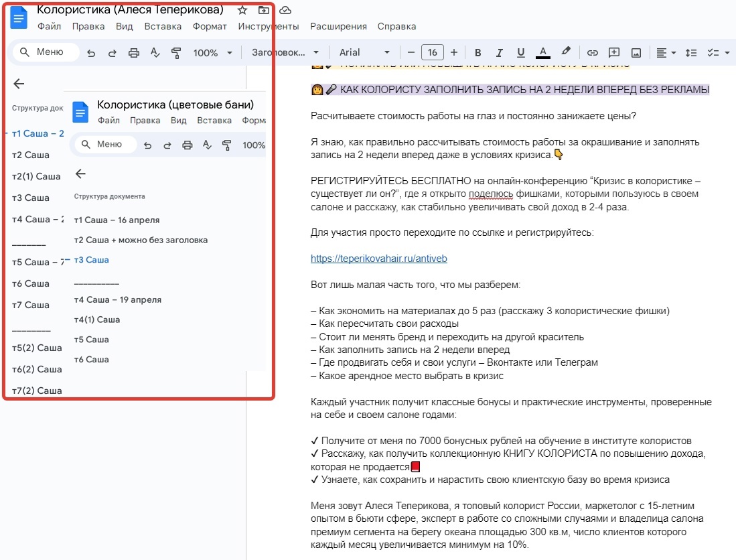Toggle underline formatting
The width and height of the screenshot is (736, 560).
[520, 52]
